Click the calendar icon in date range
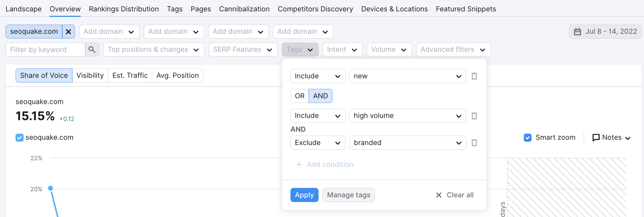Viewport: 644px width, 217px height. [x=577, y=32]
